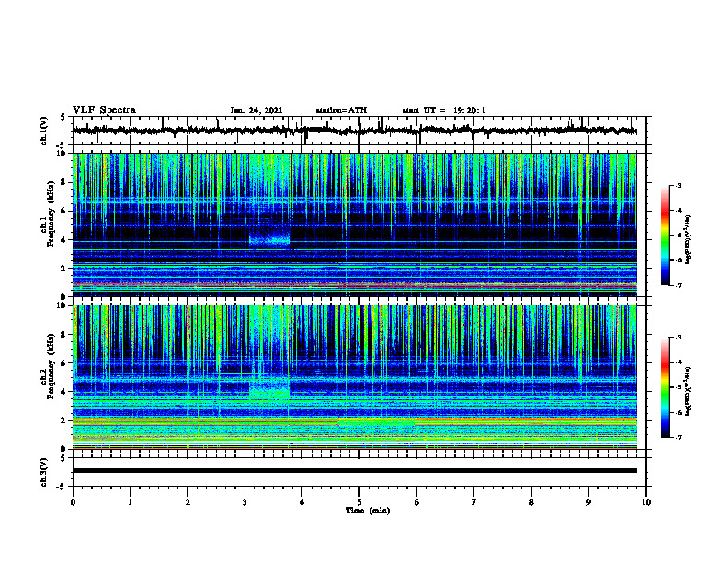Image resolution: width=728 pixels, height=563 pixels.
Task: Click the "-3" label on ch.1 colorbar
Action: click(677, 185)
